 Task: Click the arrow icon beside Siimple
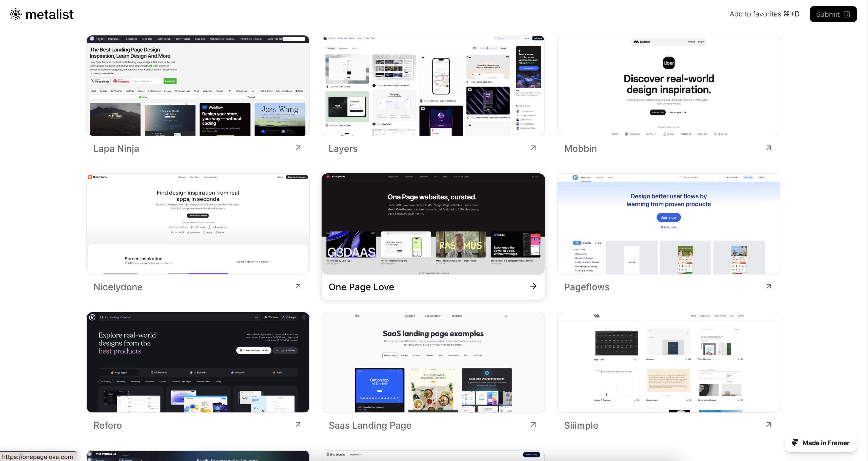click(768, 425)
